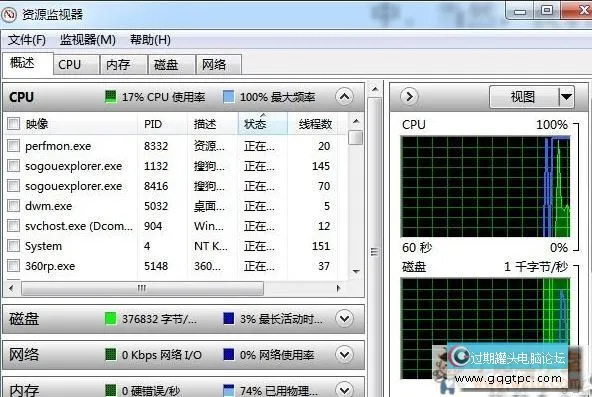The height and width of the screenshot is (397, 592).
Task: Switch to the 概述 tab
Action: pos(27,63)
